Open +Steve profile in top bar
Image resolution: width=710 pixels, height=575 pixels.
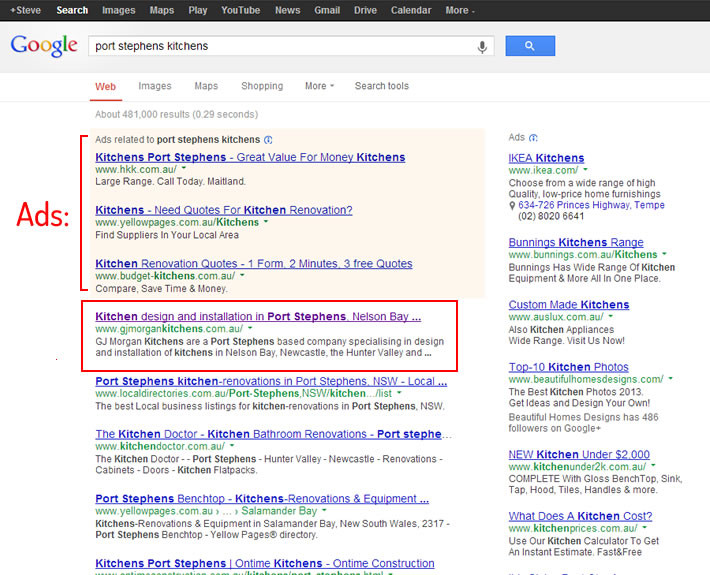click(25, 10)
